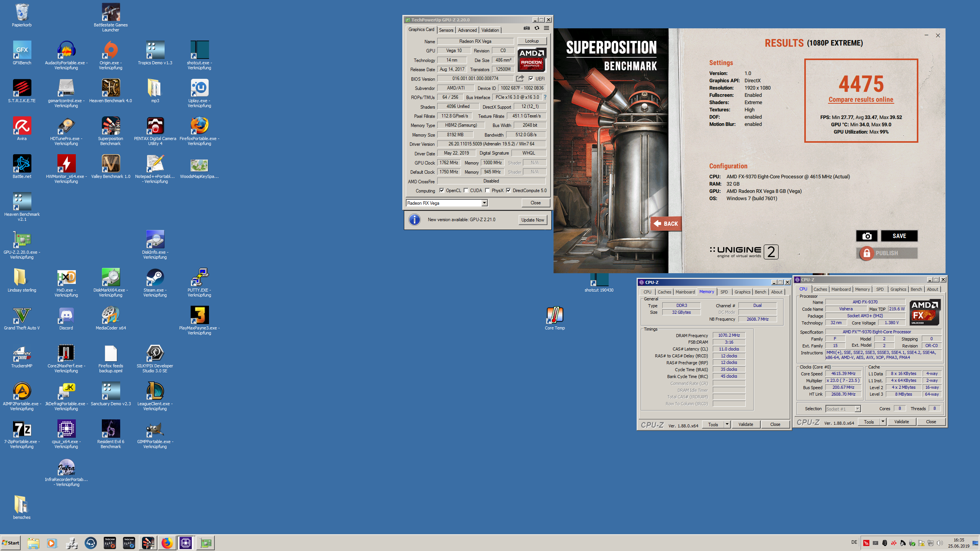Open the Caches tab in left CPU-Z window
Screen dimensions: 980x551
click(x=664, y=292)
